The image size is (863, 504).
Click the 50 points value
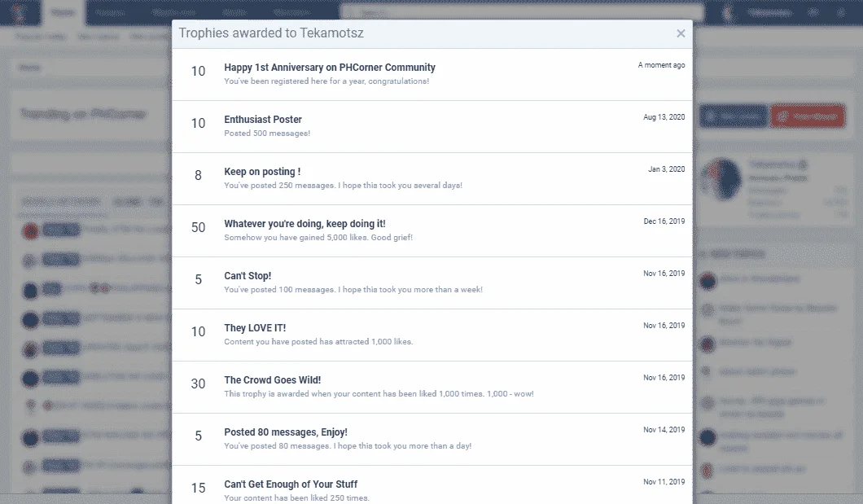click(198, 228)
